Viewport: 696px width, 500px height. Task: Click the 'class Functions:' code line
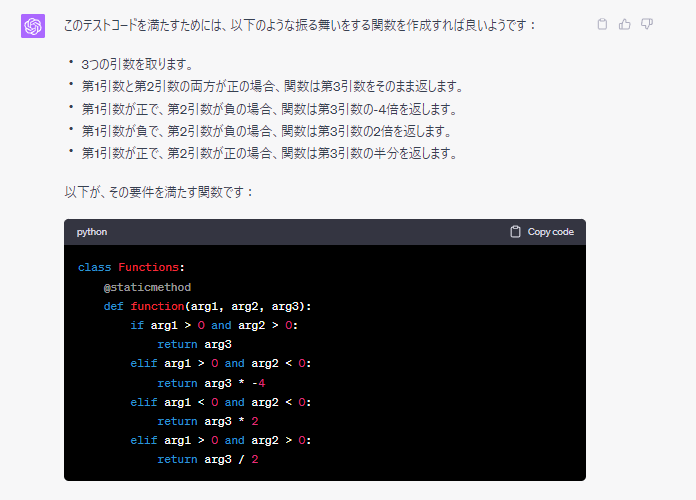pos(131,267)
